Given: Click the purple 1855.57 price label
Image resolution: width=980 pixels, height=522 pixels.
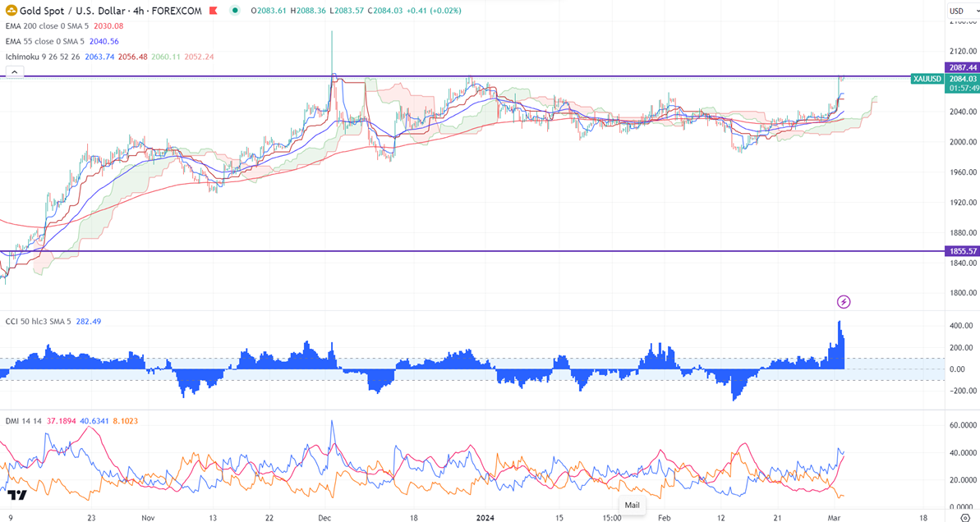Looking at the screenshot, I should coord(962,251).
